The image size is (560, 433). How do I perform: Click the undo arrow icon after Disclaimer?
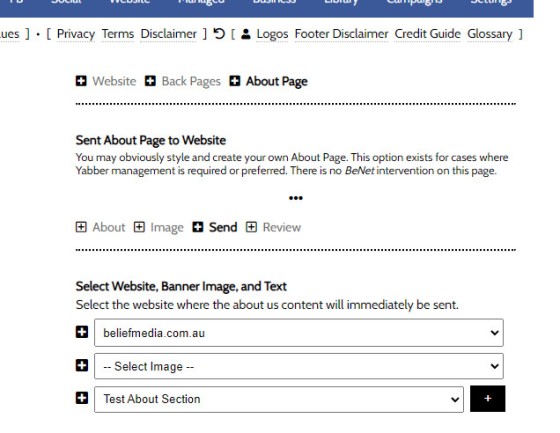tap(219, 34)
